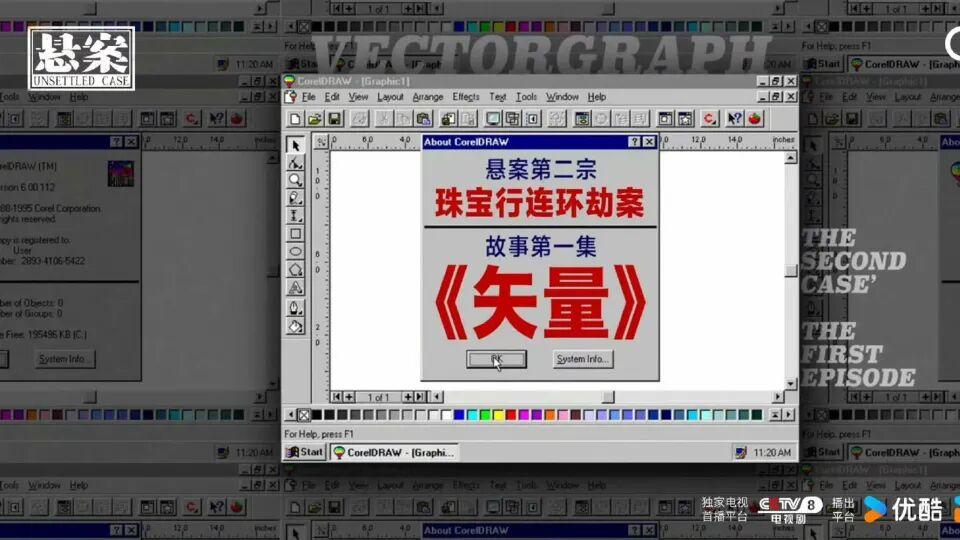Click the Paste clipboard icon in center toolbar
This screenshot has width=960, height=540.
(x=423, y=119)
